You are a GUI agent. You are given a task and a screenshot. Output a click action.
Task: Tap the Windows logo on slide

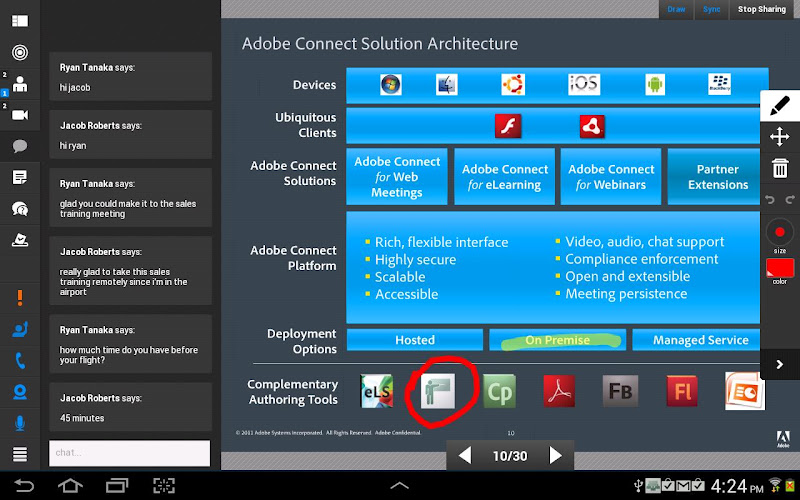tap(391, 84)
